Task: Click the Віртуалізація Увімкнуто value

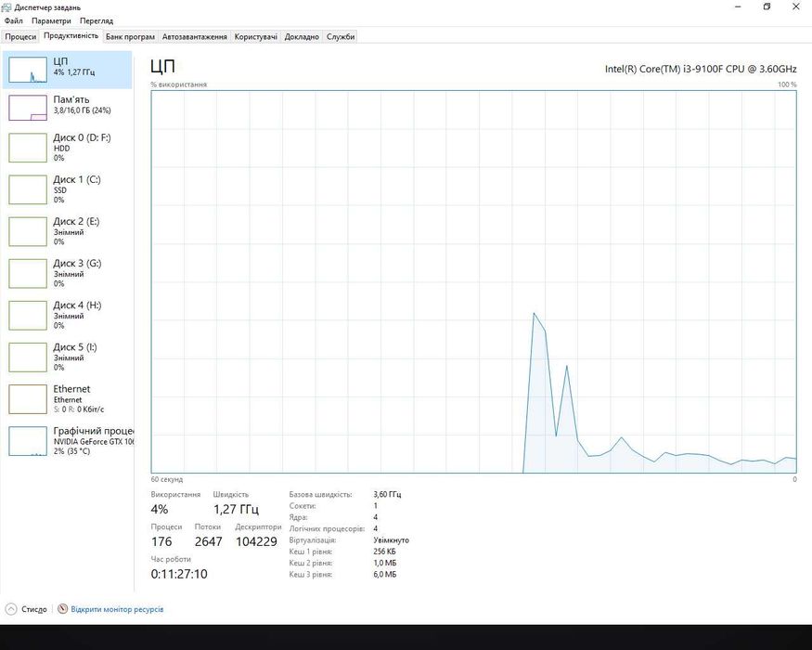Action: [391, 540]
